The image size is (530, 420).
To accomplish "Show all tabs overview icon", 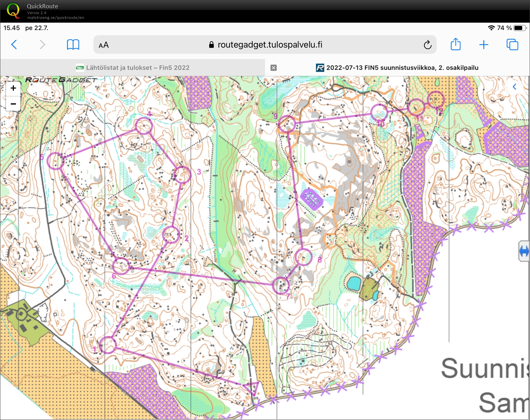I will tap(512, 44).
